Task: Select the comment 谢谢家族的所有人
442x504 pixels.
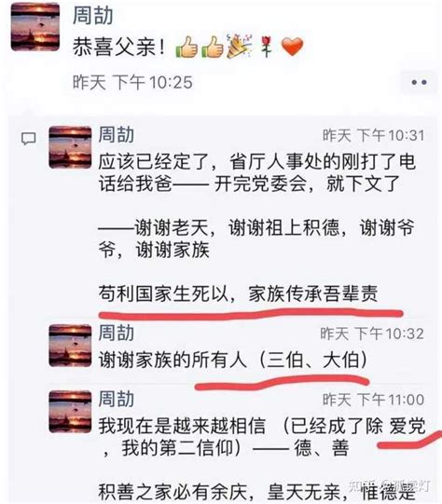Action: click(x=233, y=360)
